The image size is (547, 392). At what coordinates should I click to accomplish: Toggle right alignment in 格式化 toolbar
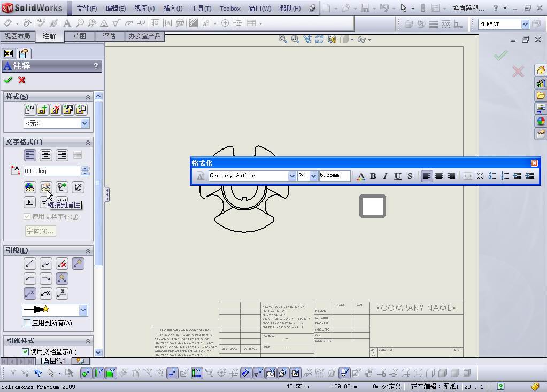[x=451, y=176]
